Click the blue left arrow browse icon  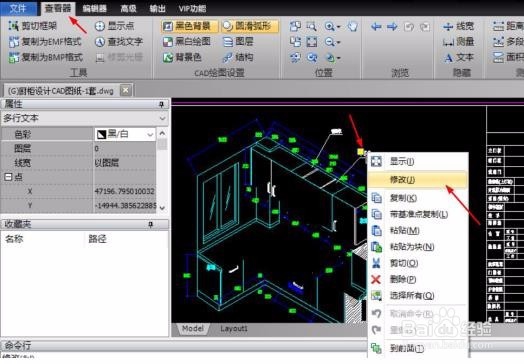click(376, 26)
